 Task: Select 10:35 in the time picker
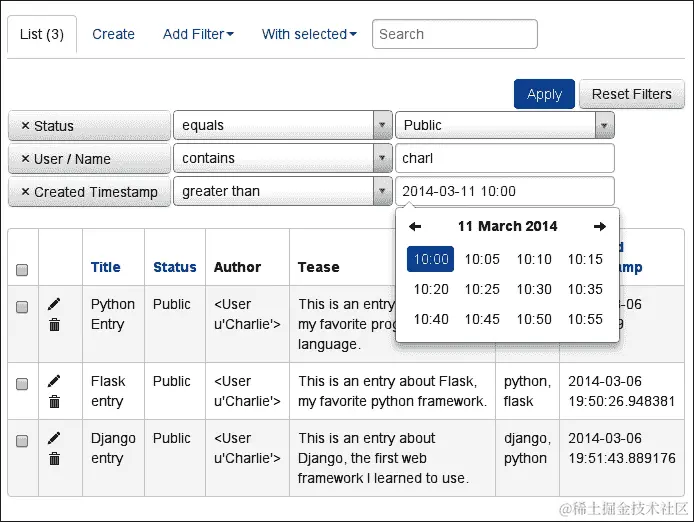[585, 289]
